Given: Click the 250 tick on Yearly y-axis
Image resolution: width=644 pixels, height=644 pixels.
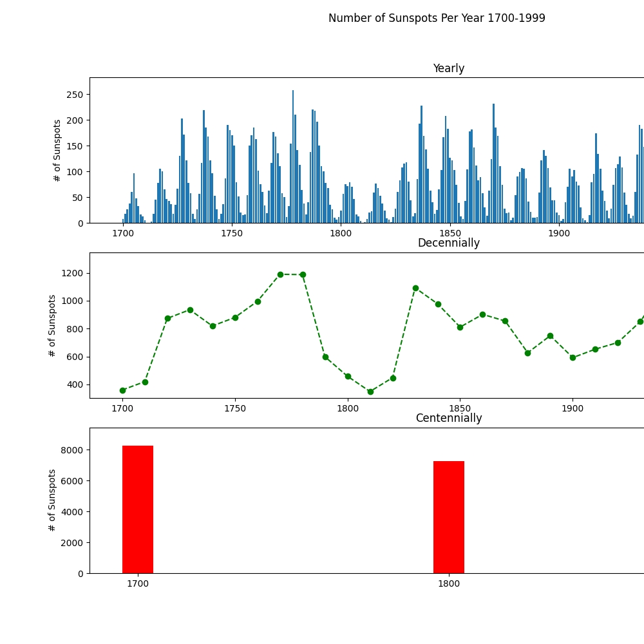Looking at the screenshot, I should point(75,95).
